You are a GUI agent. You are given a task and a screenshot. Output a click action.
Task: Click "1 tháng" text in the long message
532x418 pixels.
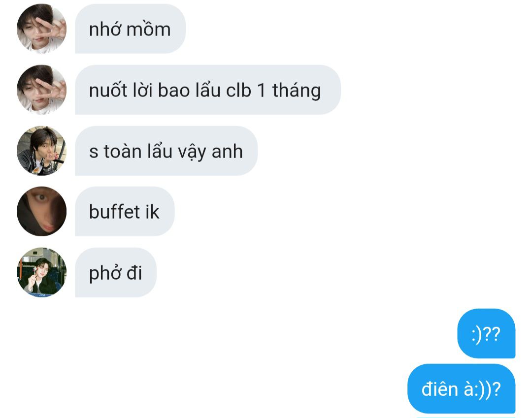pyautogui.click(x=289, y=91)
